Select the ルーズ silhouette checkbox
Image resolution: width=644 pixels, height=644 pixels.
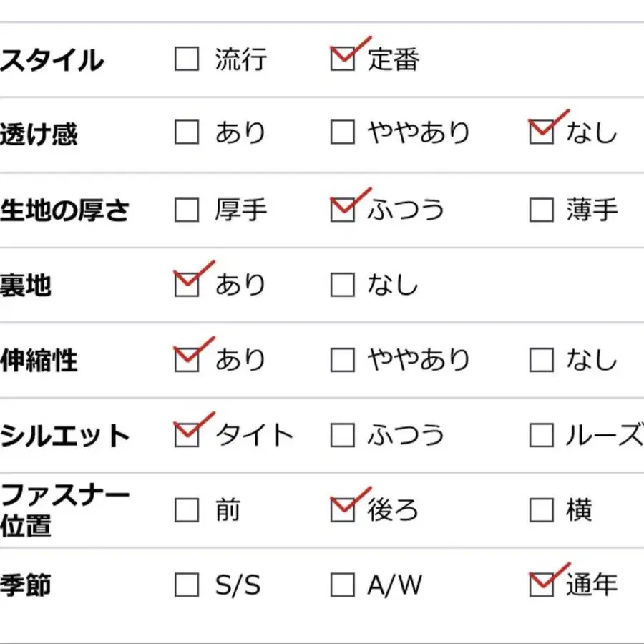(x=542, y=435)
